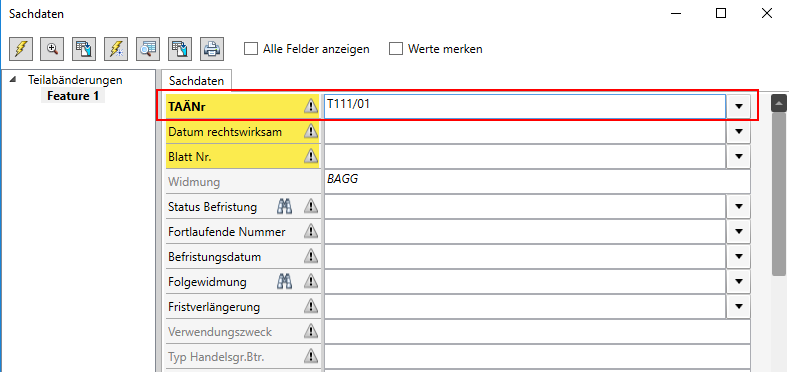
Task: Collapse the Teilabänderungen tree node
Action: point(14,79)
